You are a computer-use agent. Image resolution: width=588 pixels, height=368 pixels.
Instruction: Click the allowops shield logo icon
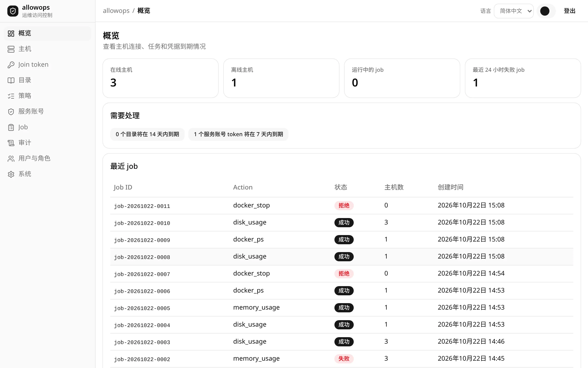[x=13, y=11]
